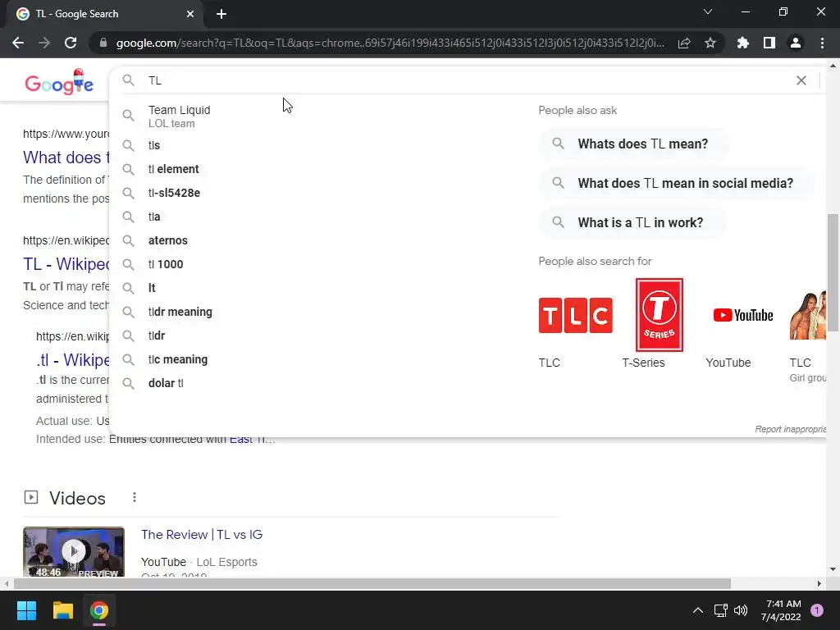This screenshot has width=840, height=630.
Task: Select the Team Liquid suggestion
Action: (322, 116)
